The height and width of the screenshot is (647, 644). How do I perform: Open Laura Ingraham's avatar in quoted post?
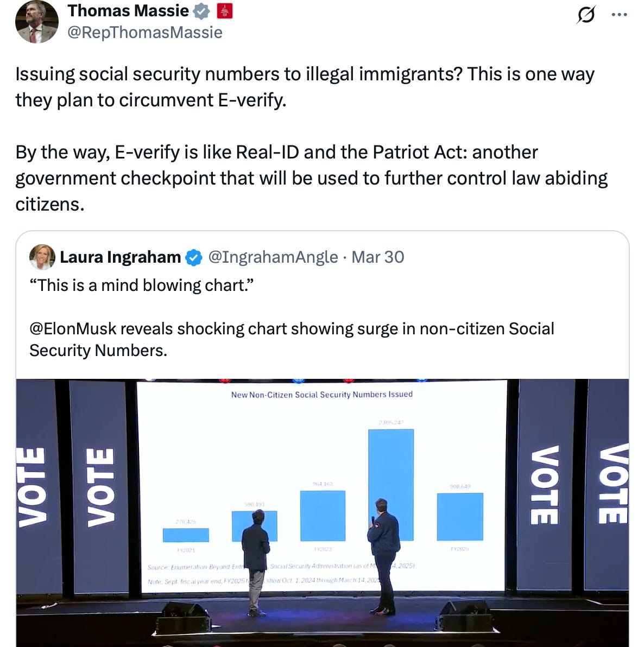42,257
